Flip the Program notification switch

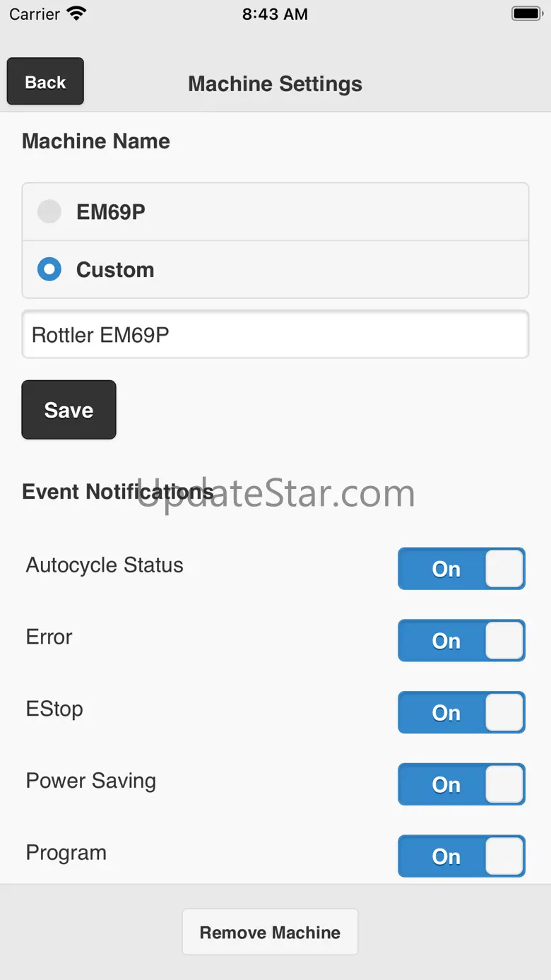(x=461, y=856)
